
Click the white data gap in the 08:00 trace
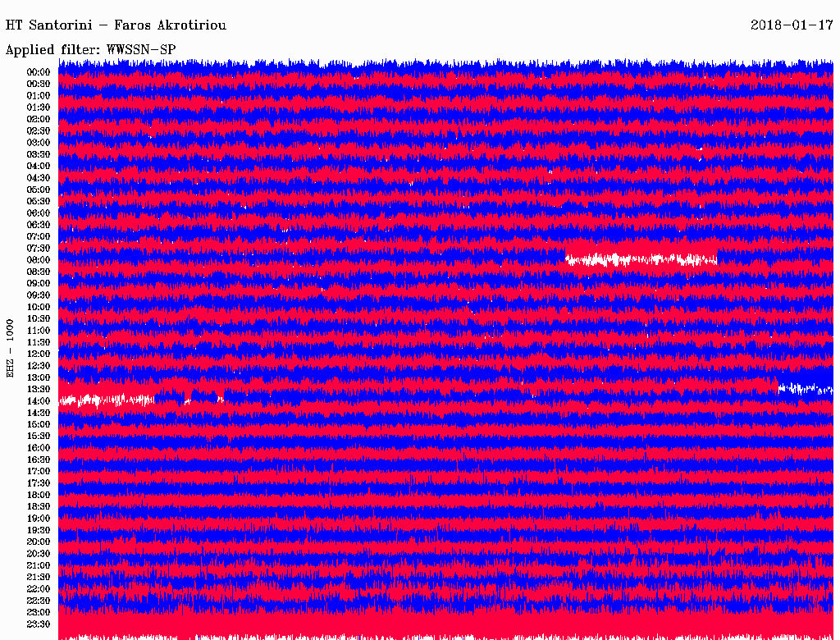(x=641, y=260)
